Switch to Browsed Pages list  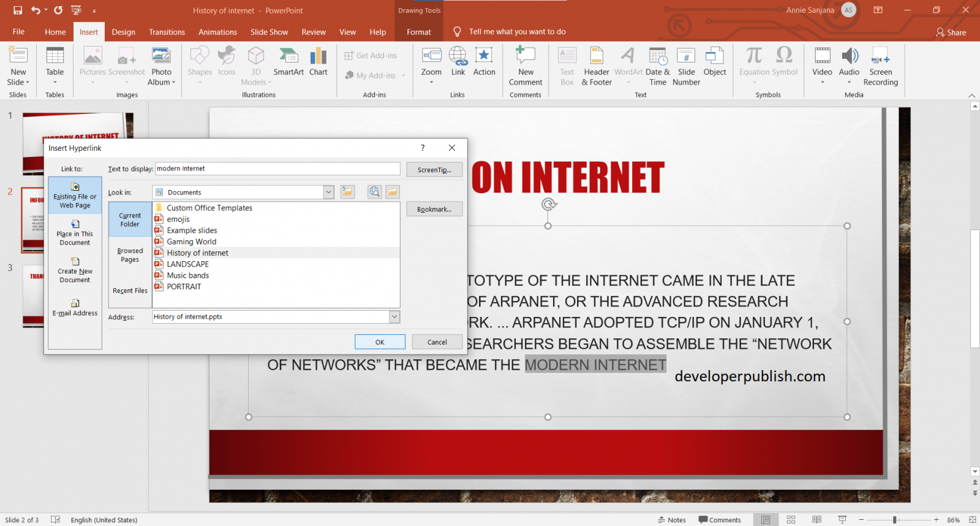click(x=130, y=255)
